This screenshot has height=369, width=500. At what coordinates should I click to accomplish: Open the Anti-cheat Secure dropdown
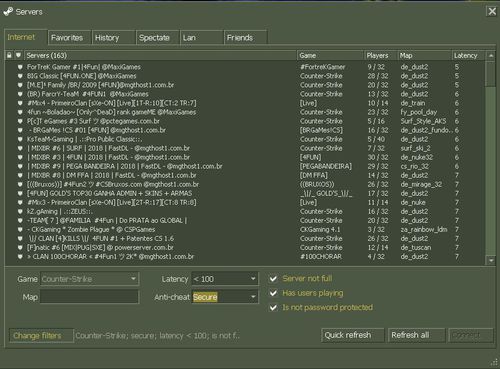(225, 297)
